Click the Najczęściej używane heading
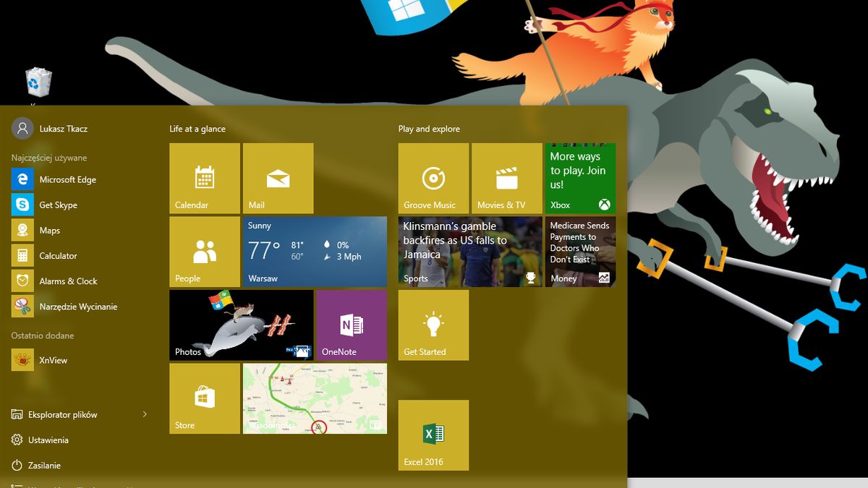Screen dimensions: 868x488 coord(49,158)
